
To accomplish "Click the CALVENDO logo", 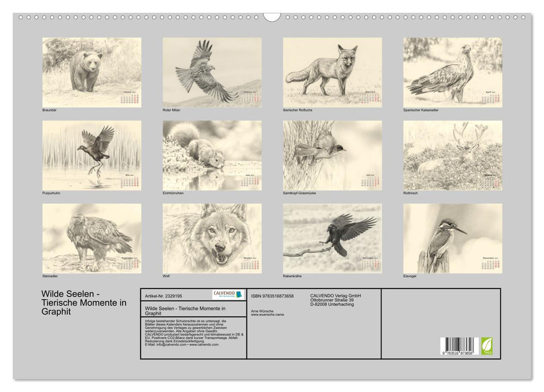I will tap(228, 295).
